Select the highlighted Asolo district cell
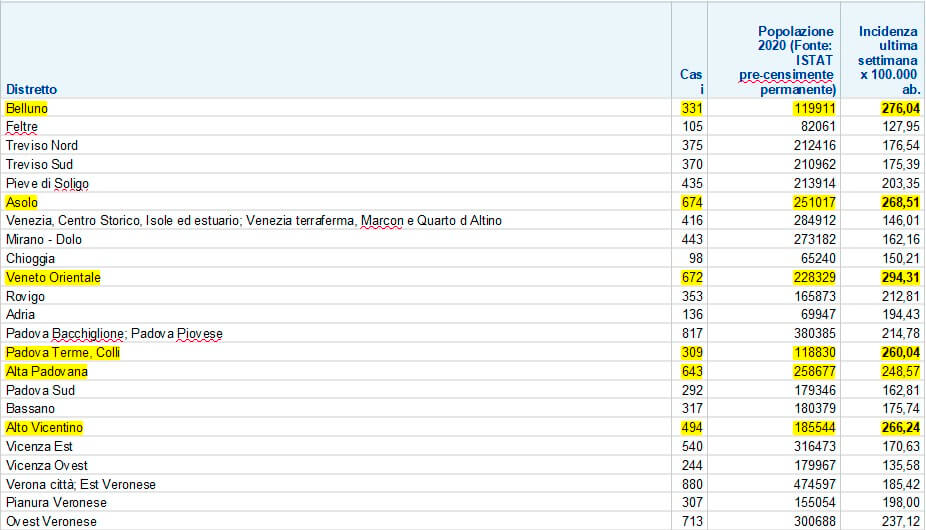The image size is (926, 530). point(22,202)
